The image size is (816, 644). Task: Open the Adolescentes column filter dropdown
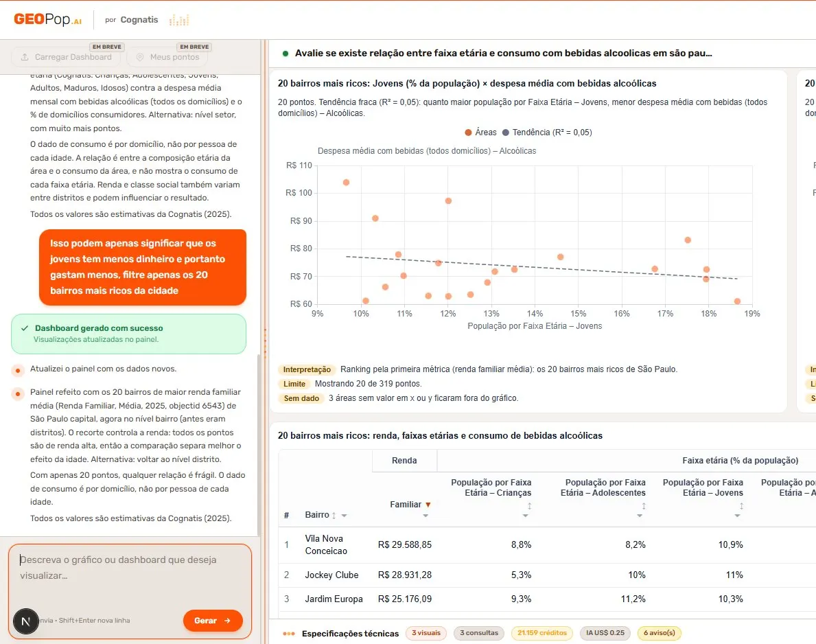(x=640, y=516)
